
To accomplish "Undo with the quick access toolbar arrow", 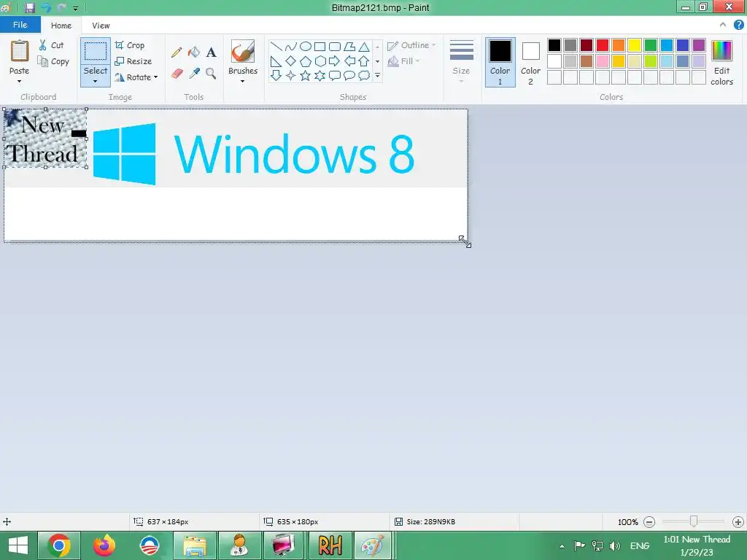I will tap(46, 7).
